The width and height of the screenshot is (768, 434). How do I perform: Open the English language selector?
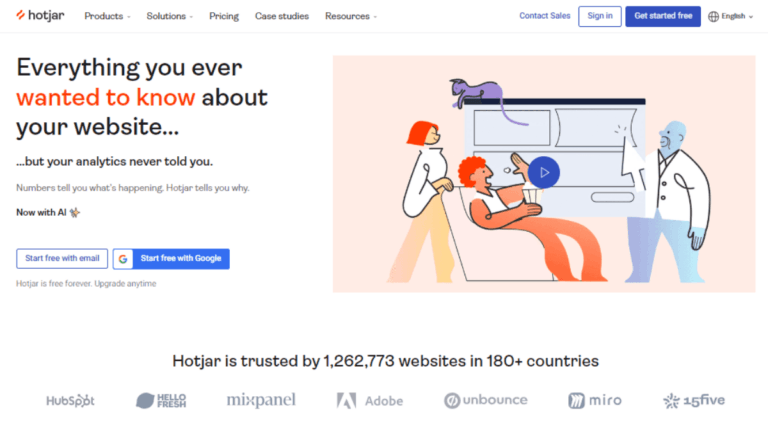730,16
